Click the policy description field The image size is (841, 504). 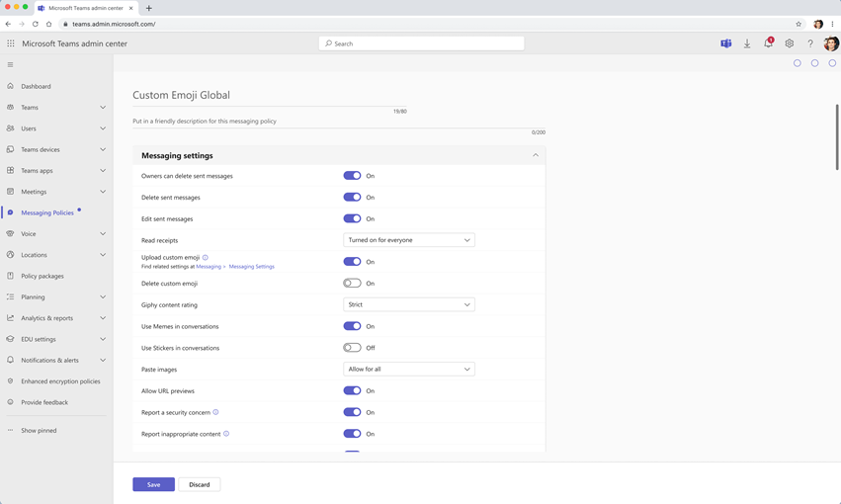[x=339, y=122]
